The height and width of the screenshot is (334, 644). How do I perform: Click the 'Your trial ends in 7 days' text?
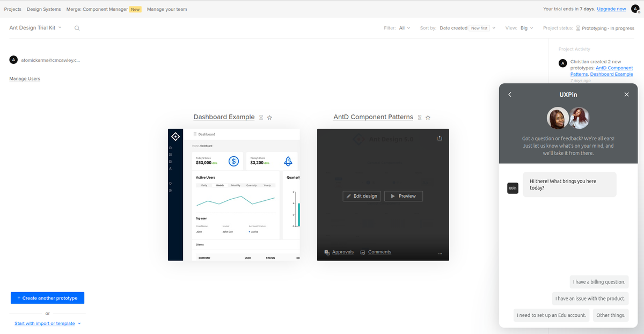(569, 9)
